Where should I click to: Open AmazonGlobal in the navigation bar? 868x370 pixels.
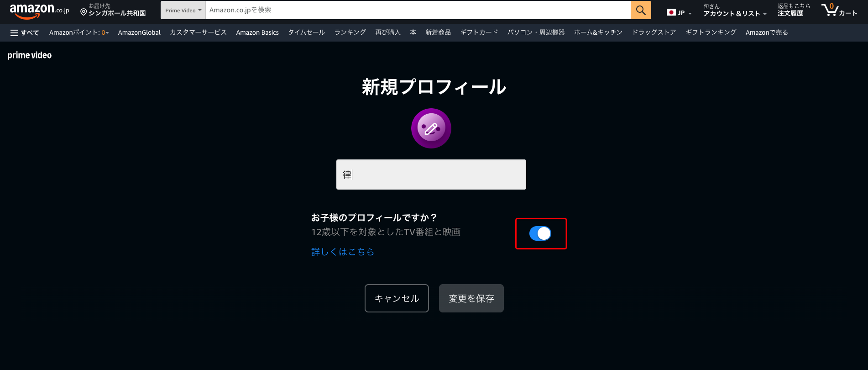pos(139,32)
